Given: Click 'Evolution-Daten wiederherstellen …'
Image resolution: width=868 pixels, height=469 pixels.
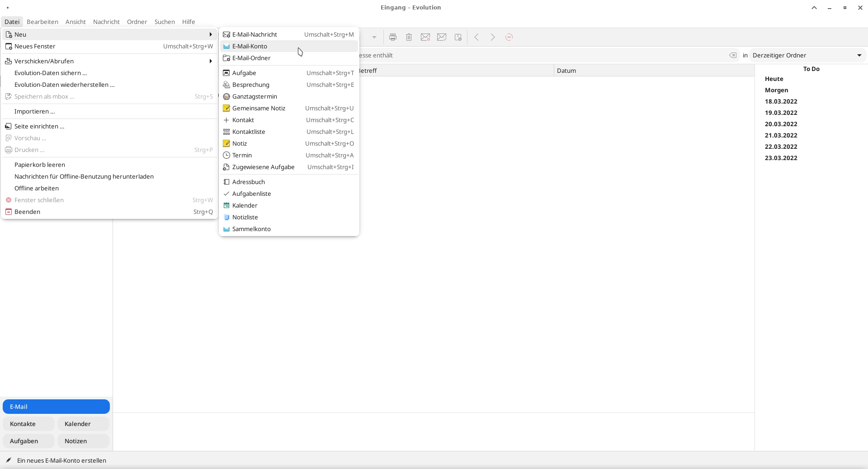Looking at the screenshot, I should [110, 85].
